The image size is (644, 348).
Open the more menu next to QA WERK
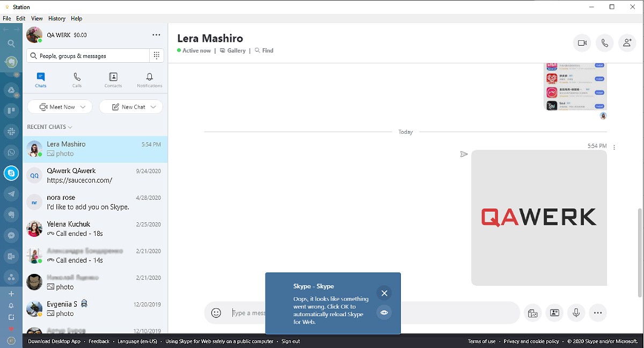pos(156,35)
